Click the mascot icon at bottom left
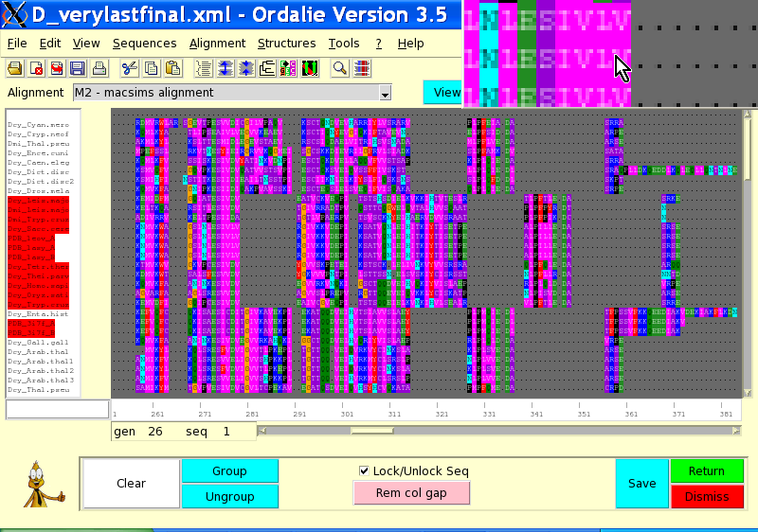Screen dimensions: 758x532 coord(39,483)
